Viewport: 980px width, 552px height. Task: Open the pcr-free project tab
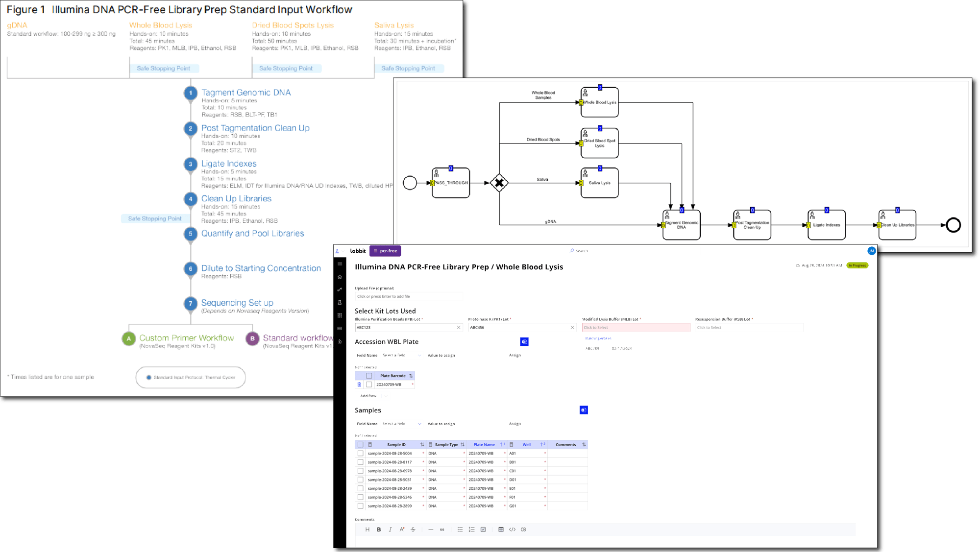[x=385, y=251]
